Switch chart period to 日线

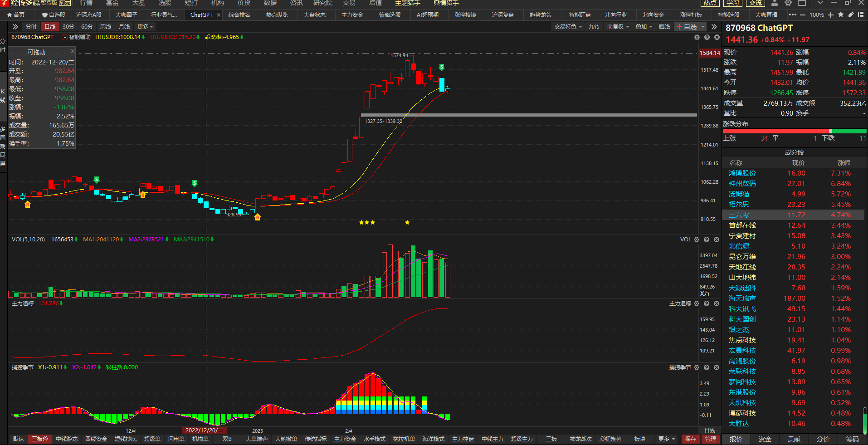(x=50, y=27)
